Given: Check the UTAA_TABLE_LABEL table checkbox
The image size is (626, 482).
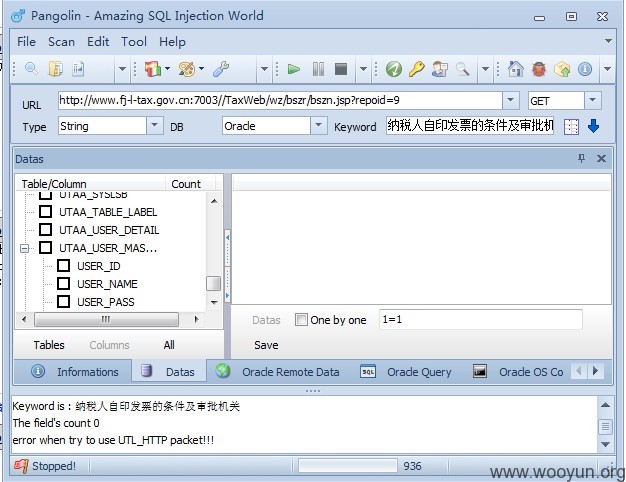Looking at the screenshot, I should pyautogui.click(x=46, y=211).
